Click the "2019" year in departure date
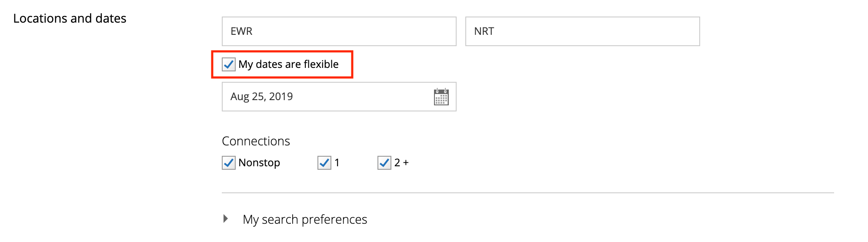The width and height of the screenshot is (868, 242). (x=281, y=97)
